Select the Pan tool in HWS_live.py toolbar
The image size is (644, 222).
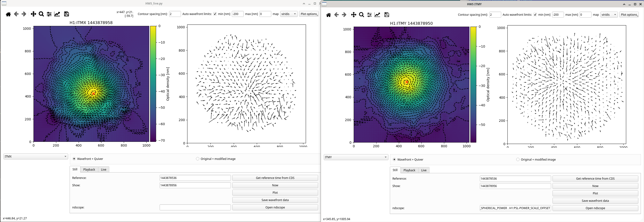pos(33,14)
